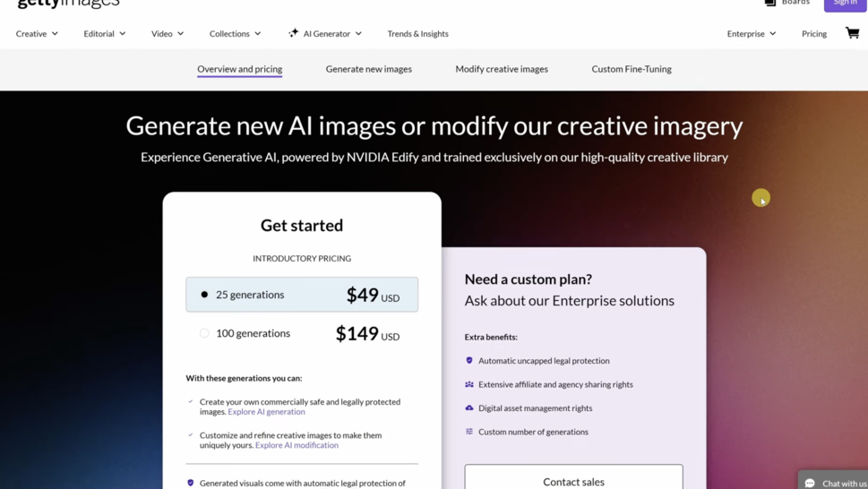Viewport: 868px width, 489px height.
Task: Go to Trends & Insights page
Action: tap(417, 34)
